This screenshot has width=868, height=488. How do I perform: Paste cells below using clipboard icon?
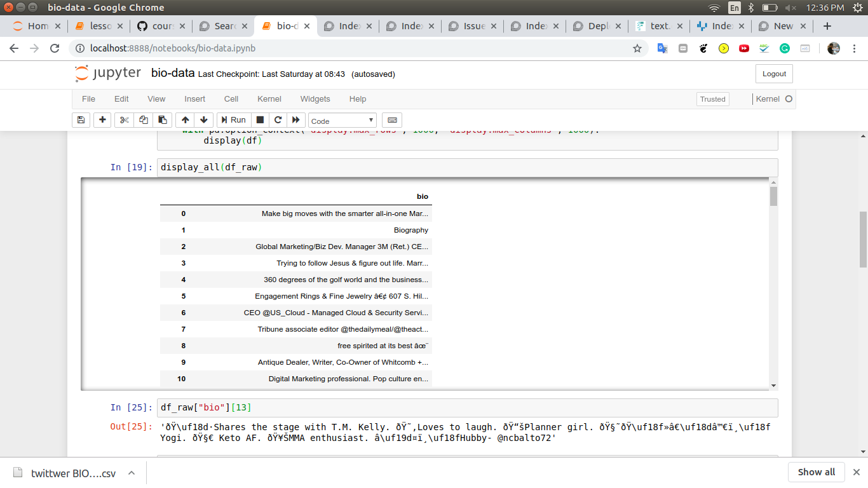click(x=163, y=120)
